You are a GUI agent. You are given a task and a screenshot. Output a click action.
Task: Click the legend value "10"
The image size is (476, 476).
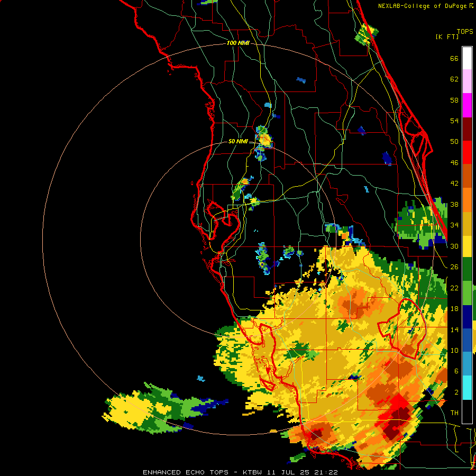[x=454, y=350]
